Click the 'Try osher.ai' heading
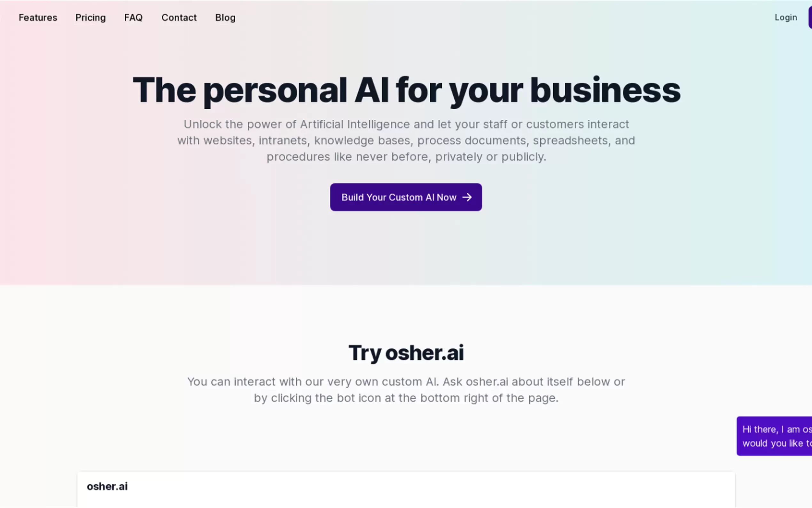 click(x=406, y=353)
